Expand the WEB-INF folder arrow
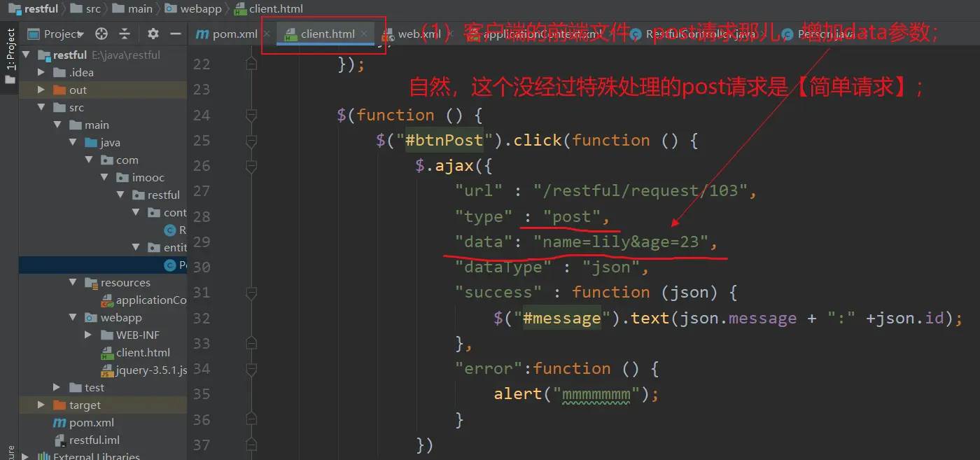The image size is (980, 460). click(88, 335)
